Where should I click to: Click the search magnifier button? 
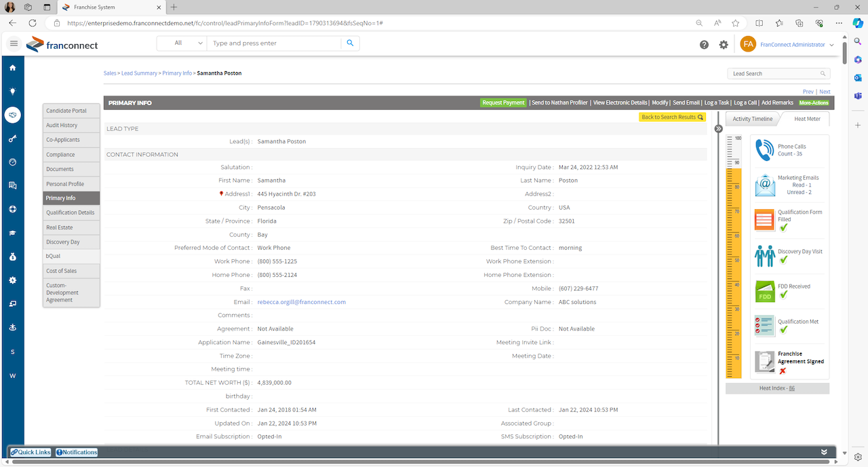(350, 43)
